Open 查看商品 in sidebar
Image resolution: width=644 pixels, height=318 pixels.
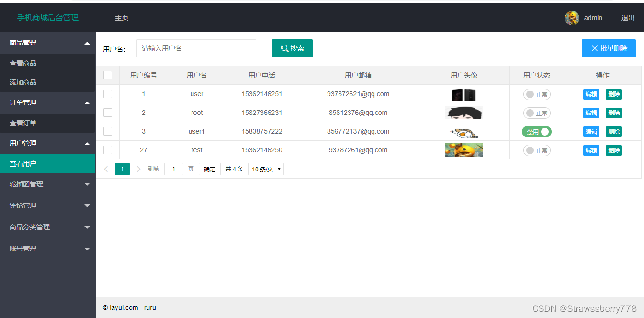coord(47,63)
